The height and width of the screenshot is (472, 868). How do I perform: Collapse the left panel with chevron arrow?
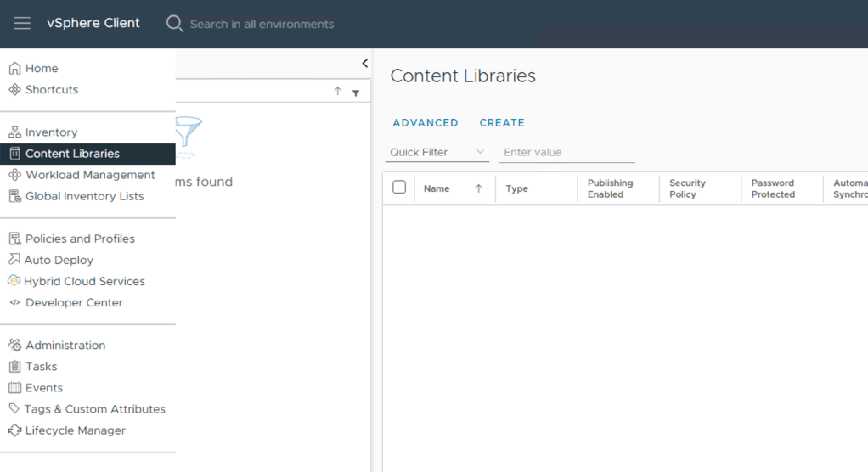[365, 64]
